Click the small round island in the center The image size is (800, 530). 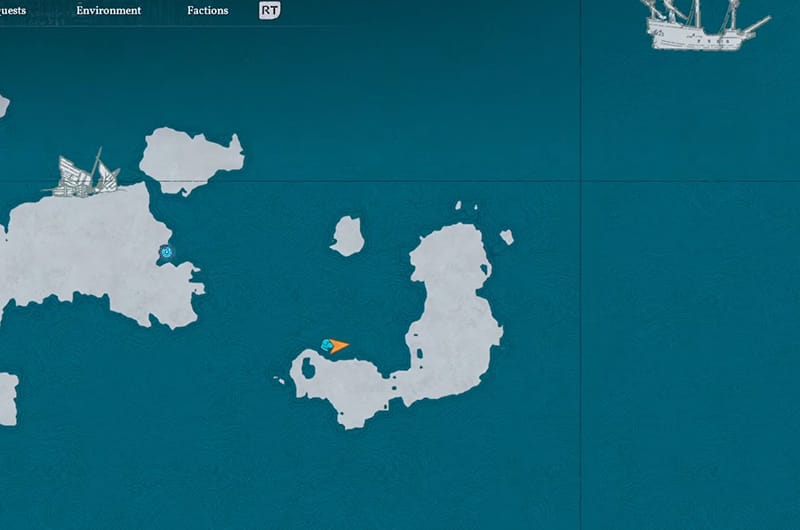tap(347, 237)
